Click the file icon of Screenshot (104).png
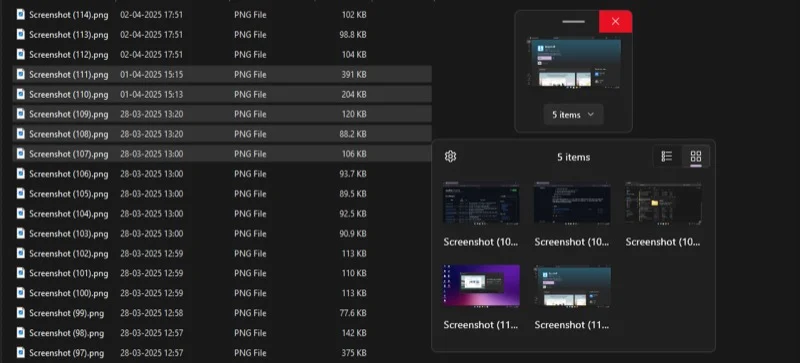This screenshot has height=363, width=800. tap(20, 213)
